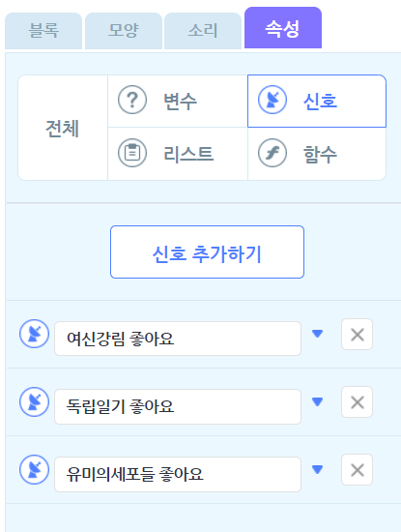Edit the 유미의세포들 좋아요 name field
Screen dimensions: 401x532
coord(178,474)
